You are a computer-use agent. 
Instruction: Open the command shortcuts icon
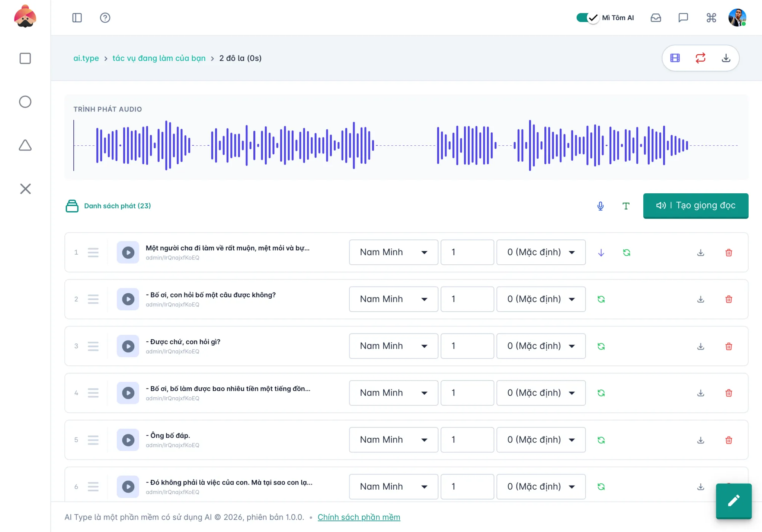click(711, 18)
